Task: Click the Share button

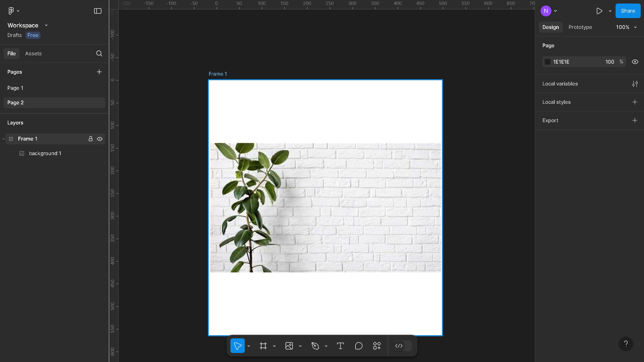Action: pos(628,11)
